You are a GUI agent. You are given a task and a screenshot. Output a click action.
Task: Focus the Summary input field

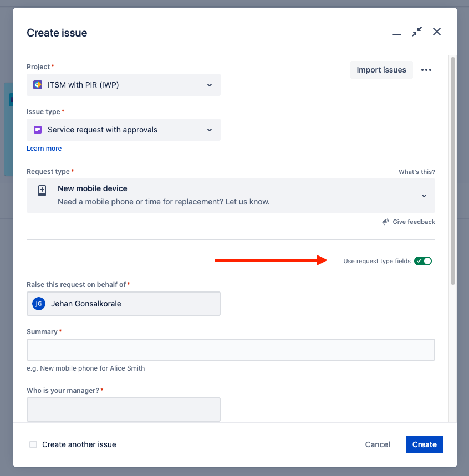point(231,350)
